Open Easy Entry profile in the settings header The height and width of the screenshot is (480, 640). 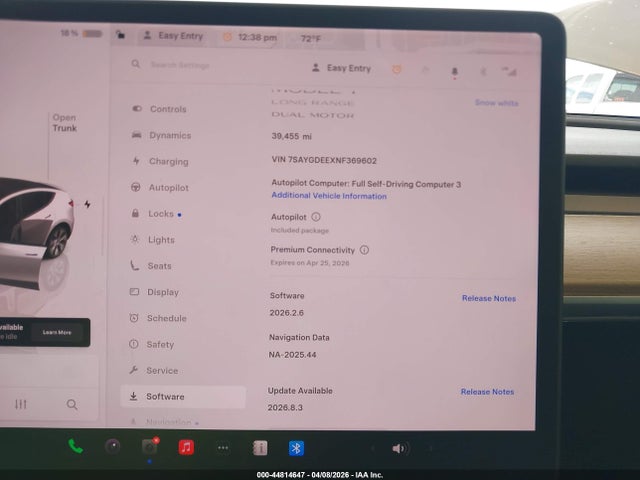coord(341,68)
